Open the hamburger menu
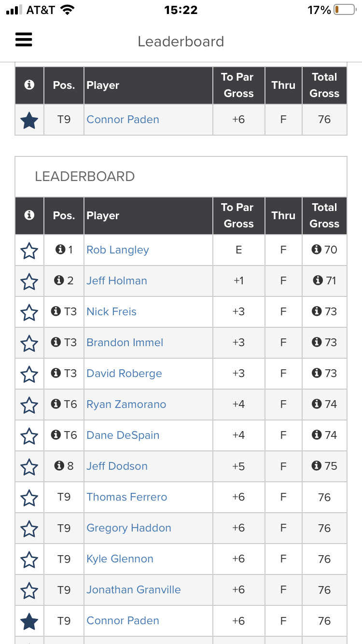362x644 pixels. coord(24,40)
